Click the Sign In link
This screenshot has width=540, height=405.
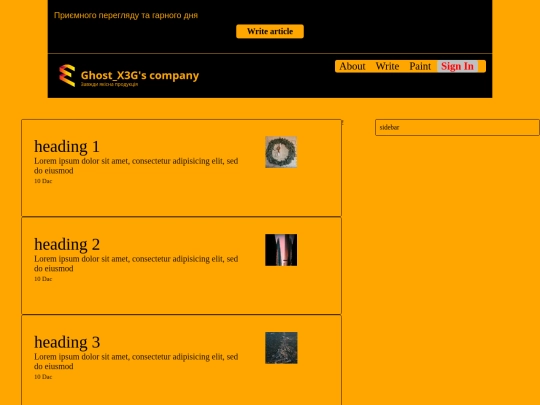point(457,66)
